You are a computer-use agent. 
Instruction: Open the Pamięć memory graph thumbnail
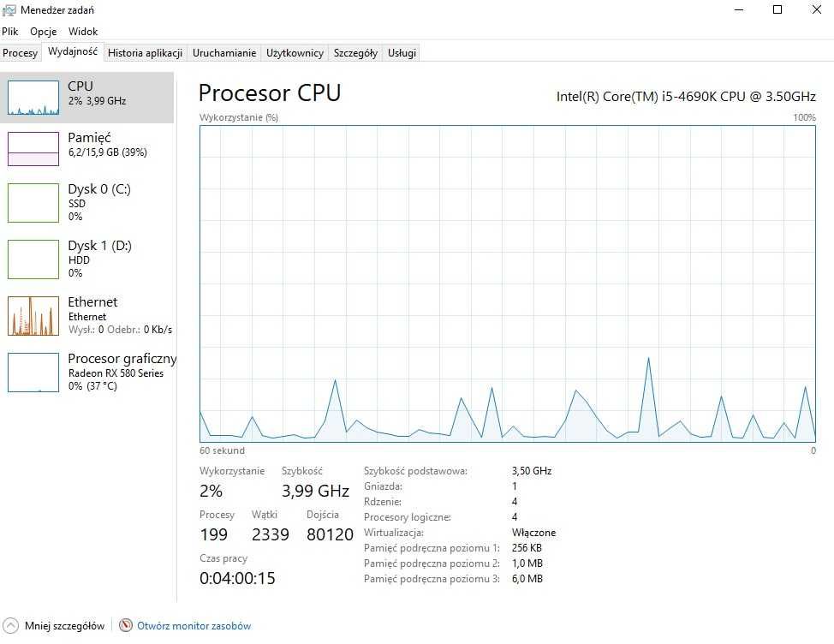tap(33, 149)
